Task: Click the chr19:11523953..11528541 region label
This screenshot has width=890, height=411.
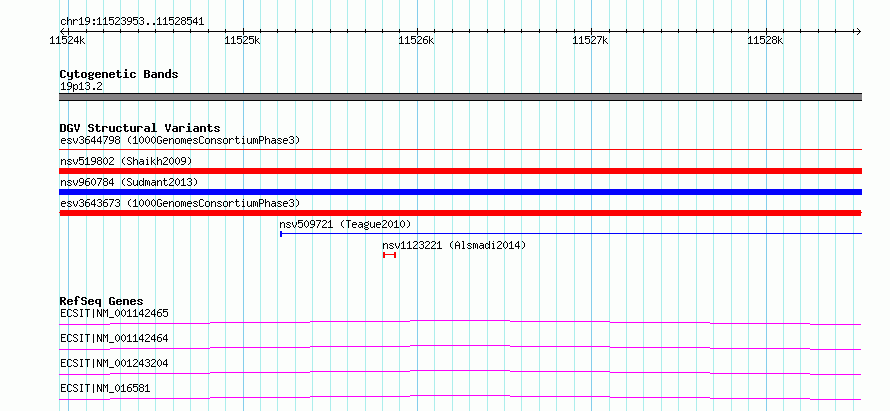Action: click(x=132, y=22)
